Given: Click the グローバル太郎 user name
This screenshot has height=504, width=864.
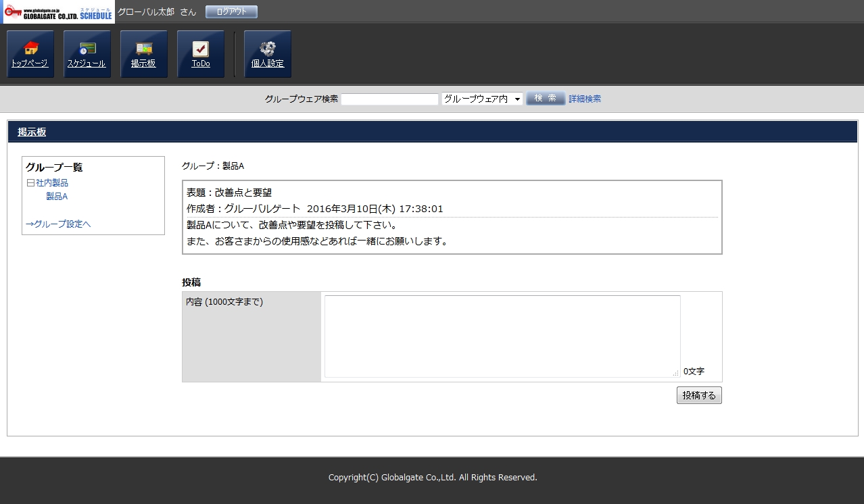Looking at the screenshot, I should 146,12.
